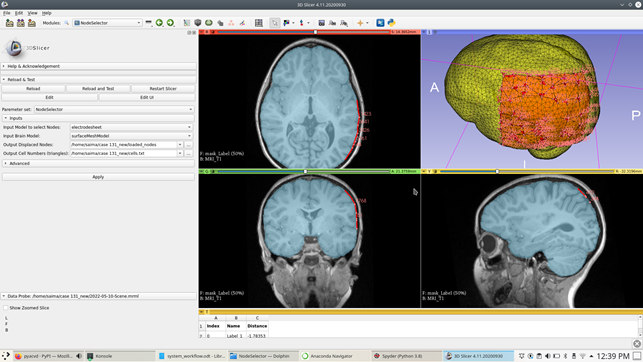The image size is (643, 362).
Task: Open the Help menu
Action: point(46,13)
